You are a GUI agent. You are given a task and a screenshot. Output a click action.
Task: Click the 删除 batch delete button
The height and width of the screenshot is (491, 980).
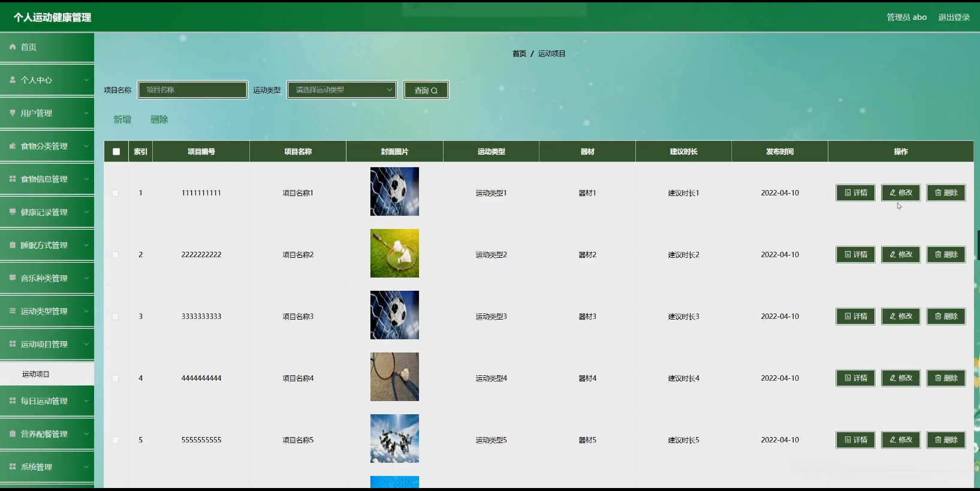point(159,119)
